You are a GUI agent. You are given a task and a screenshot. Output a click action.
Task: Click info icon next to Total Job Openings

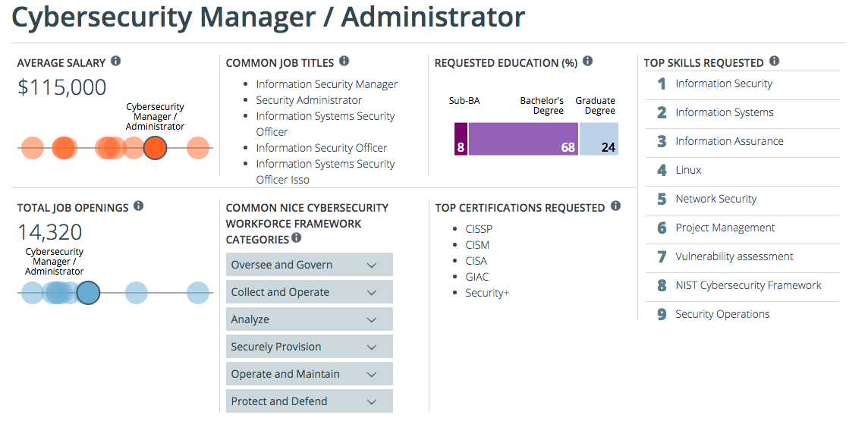[x=138, y=206]
